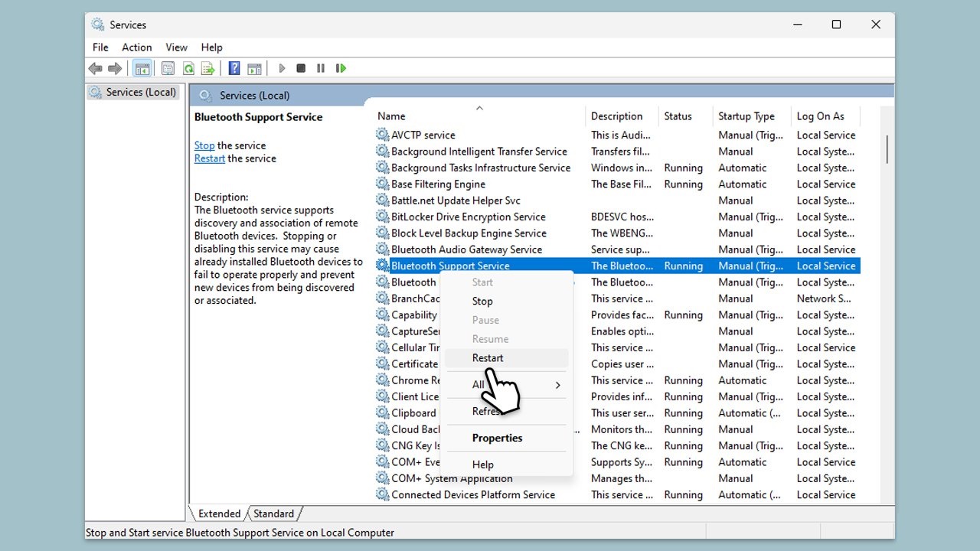Screen dimensions: 980x551
Task: Sort services by Name column header
Action: click(x=391, y=116)
